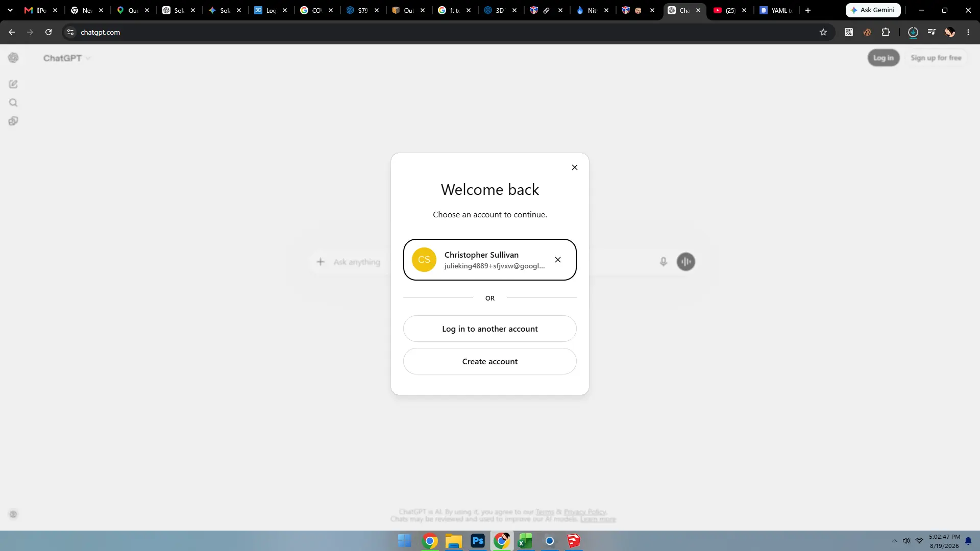The height and width of the screenshot is (551, 980).
Task: Click the CS account avatar
Action: click(x=424, y=260)
